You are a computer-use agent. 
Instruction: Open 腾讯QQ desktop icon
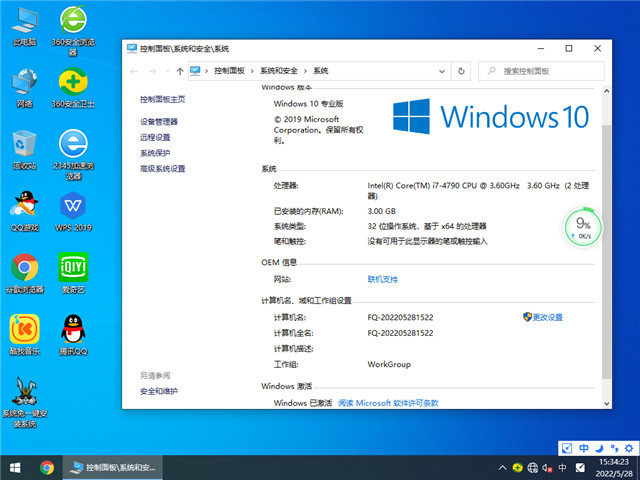[73, 335]
